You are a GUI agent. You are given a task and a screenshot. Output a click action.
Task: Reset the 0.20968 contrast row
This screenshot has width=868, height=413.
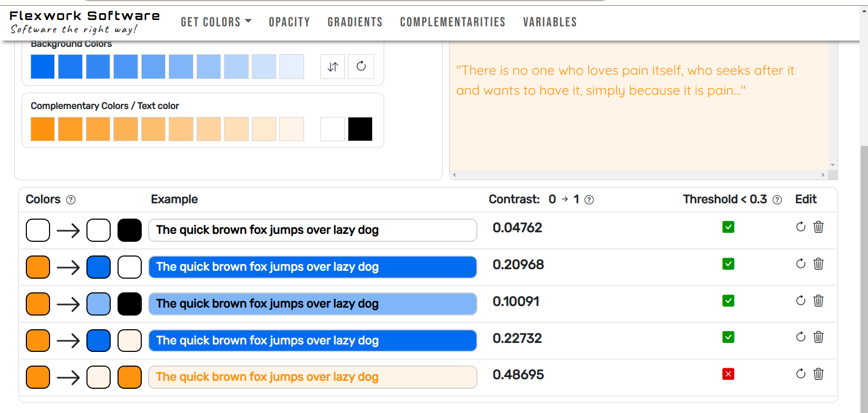click(x=801, y=264)
